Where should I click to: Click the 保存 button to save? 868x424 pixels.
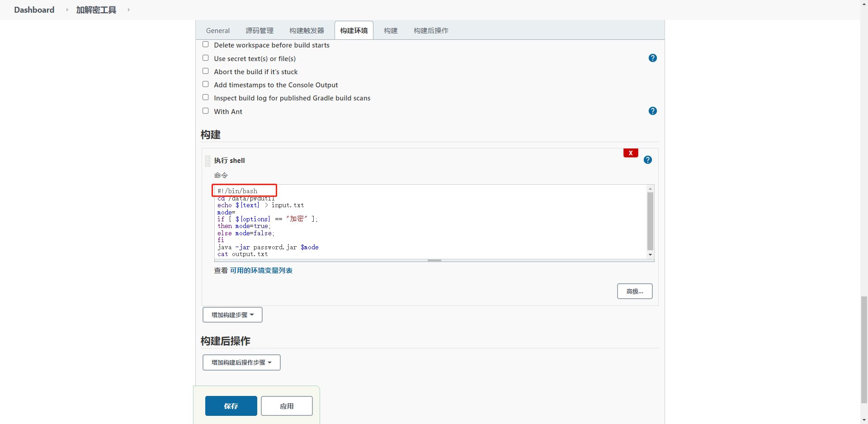pos(231,406)
